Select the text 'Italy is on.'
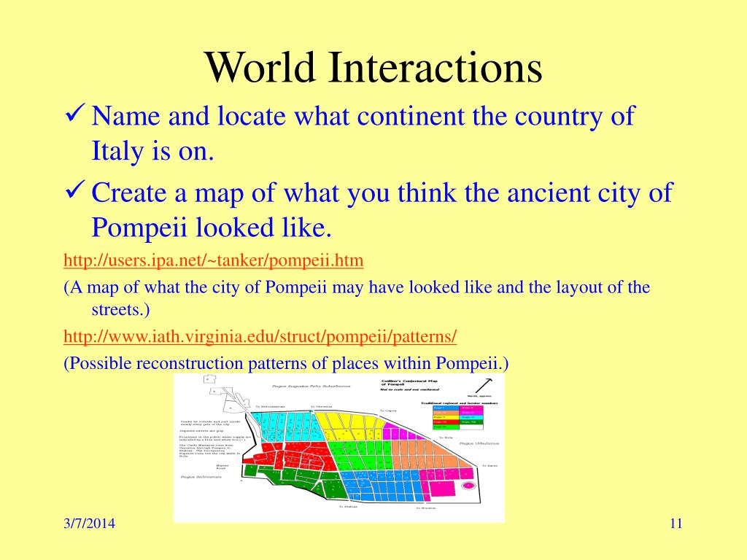The width and height of the screenshot is (747, 560). 153,151
